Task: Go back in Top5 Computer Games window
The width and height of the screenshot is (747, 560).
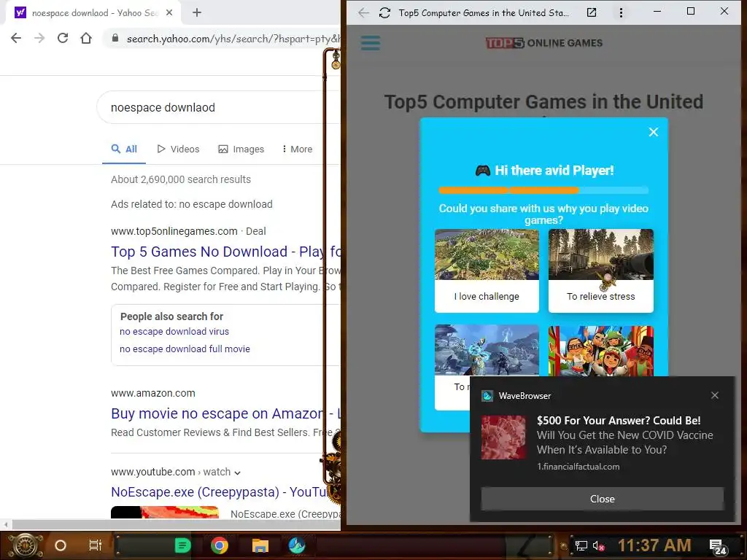Action: (363, 13)
